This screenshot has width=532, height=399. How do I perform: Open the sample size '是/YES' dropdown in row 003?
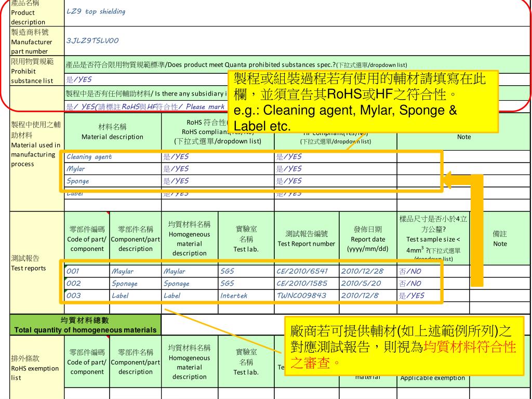[x=433, y=296]
